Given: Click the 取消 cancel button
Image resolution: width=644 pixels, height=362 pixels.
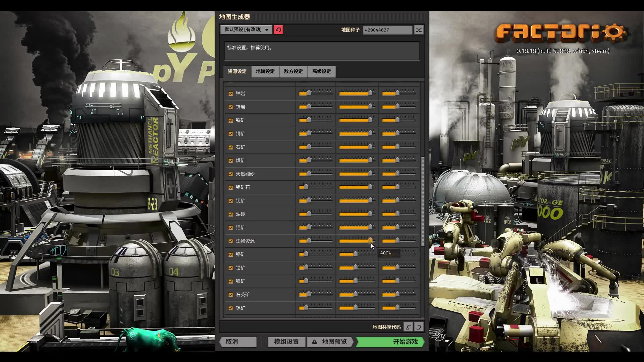Looking at the screenshot, I should 238,342.
